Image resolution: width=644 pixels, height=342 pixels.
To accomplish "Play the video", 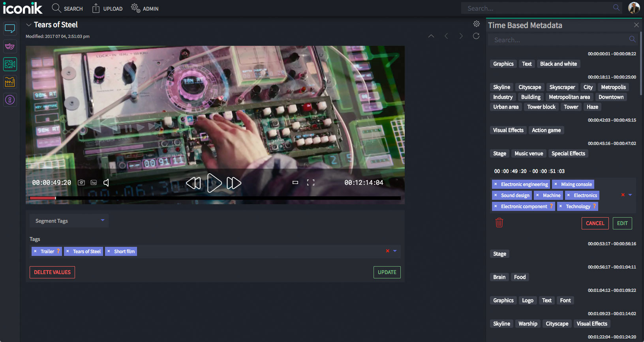I will pos(214,183).
